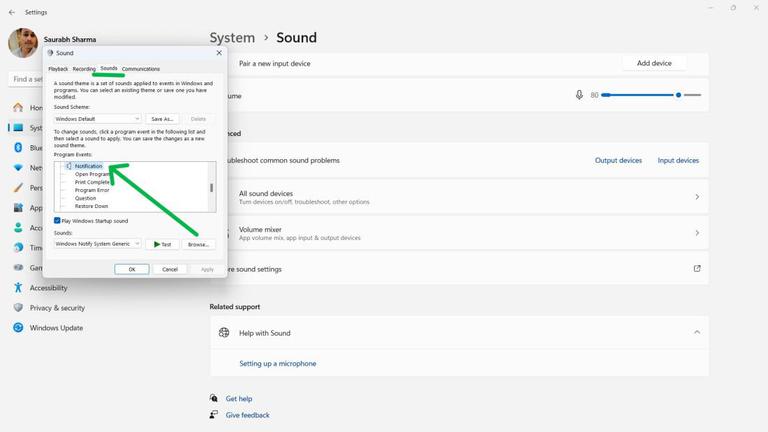Switch to the Playback tab
This screenshot has height=432, width=768.
[58, 69]
